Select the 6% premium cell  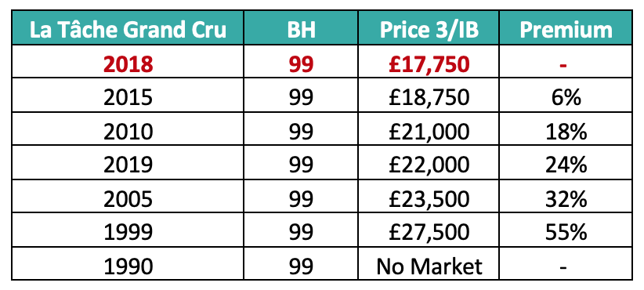566,95
